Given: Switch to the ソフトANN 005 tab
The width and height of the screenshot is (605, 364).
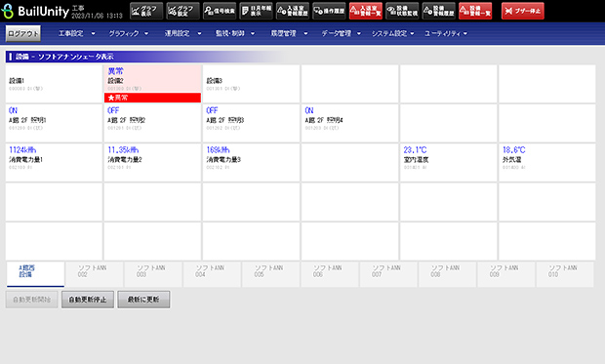Looking at the screenshot, I should point(271,274).
